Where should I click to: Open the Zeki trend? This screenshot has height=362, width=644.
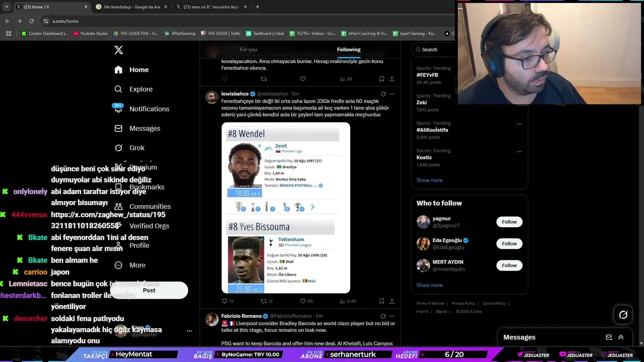[422, 103]
